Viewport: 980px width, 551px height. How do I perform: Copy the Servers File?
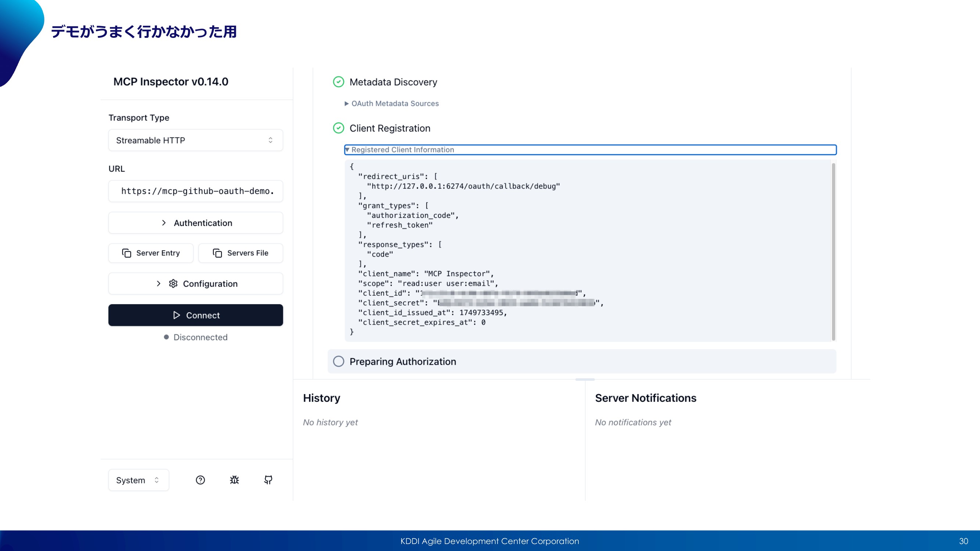coord(240,253)
